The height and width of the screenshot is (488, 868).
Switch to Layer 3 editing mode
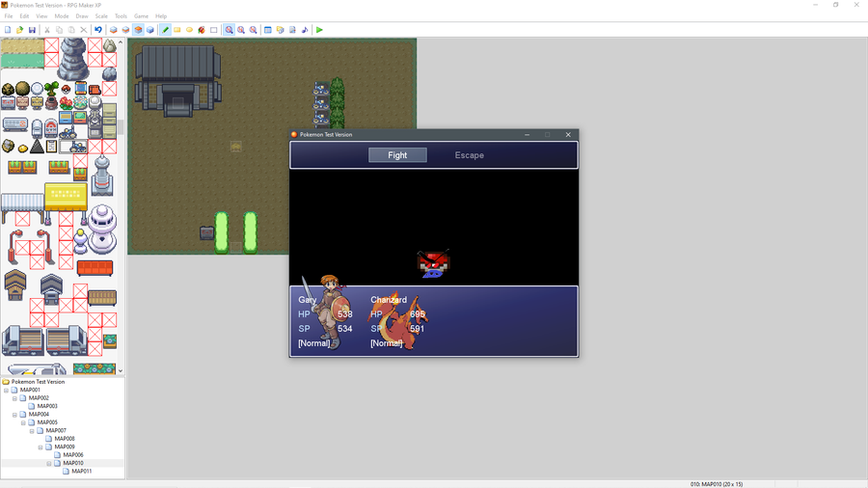point(138,30)
